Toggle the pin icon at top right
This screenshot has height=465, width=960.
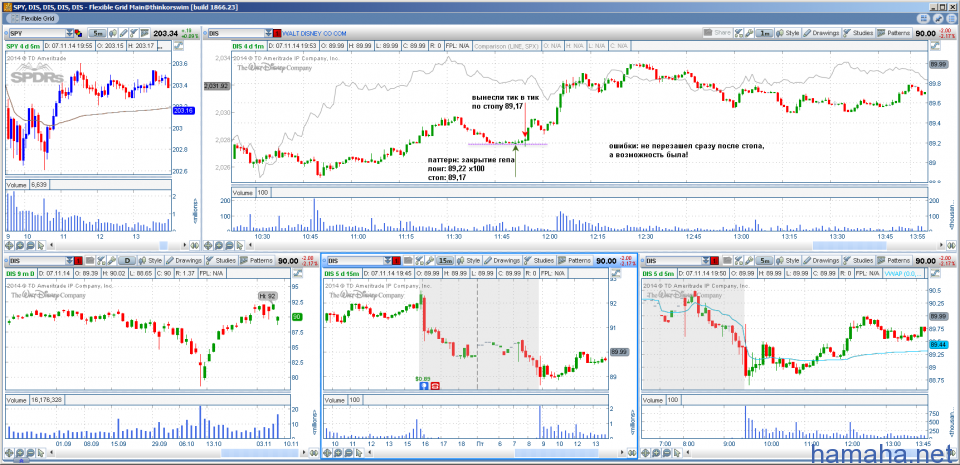[x=939, y=18]
